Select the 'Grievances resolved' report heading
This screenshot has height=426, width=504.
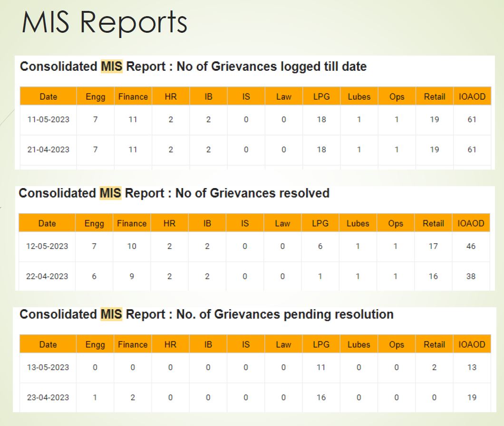pyautogui.click(x=174, y=193)
